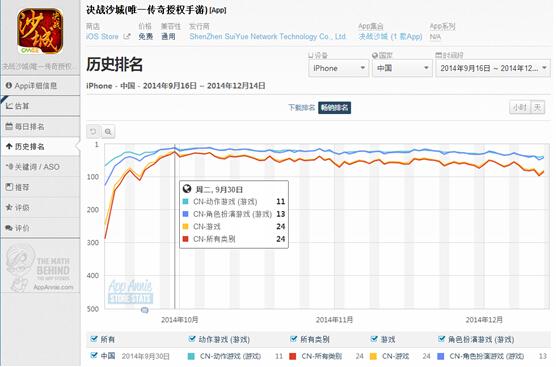Click the 小时 granularity button

pyautogui.click(x=519, y=107)
